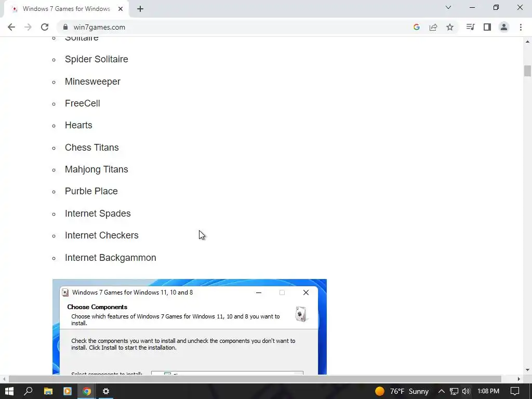Image resolution: width=532 pixels, height=399 pixels.
Task: Open File Explorer from the taskbar
Action: pos(48,391)
